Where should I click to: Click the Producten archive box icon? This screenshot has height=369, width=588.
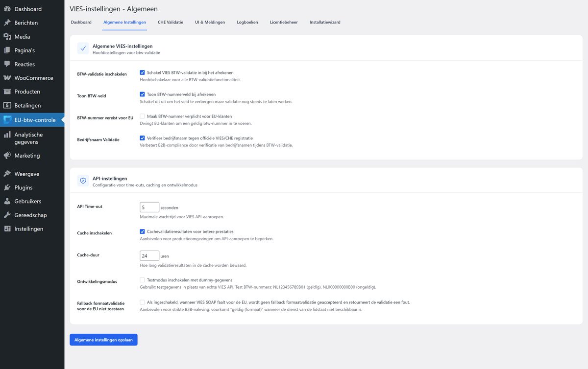click(x=7, y=92)
